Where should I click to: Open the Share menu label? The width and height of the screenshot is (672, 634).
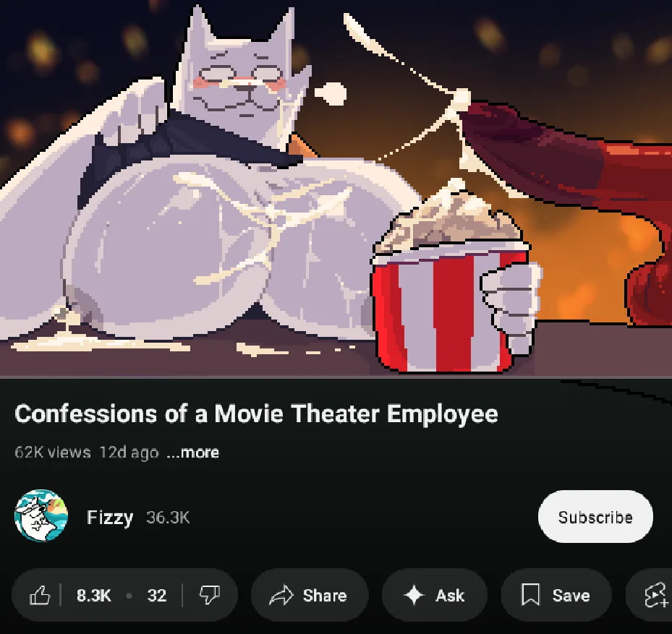(325, 596)
